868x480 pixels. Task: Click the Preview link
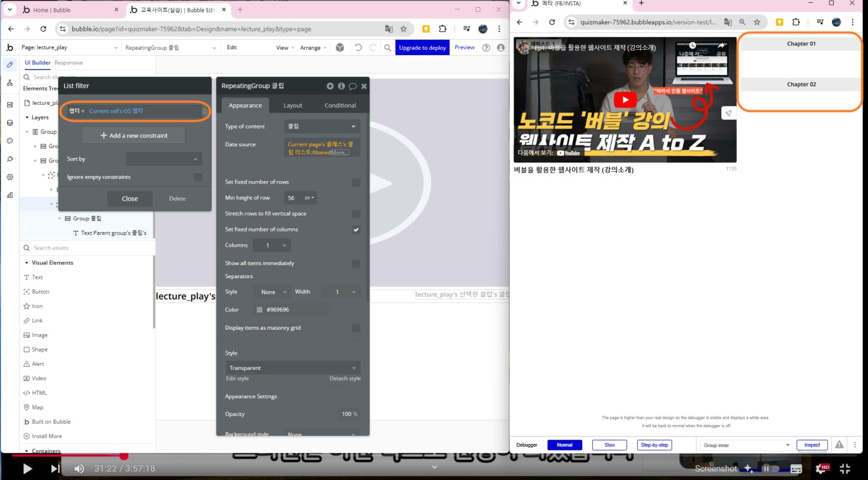tap(464, 47)
